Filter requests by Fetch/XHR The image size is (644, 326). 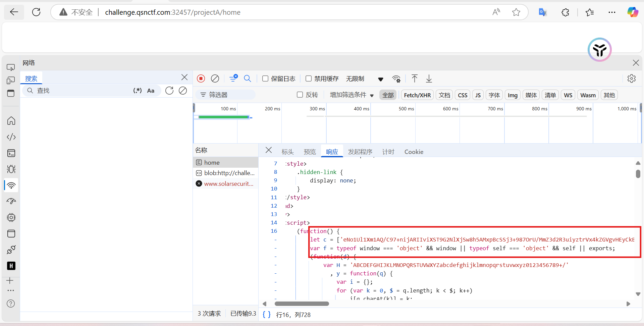(x=418, y=95)
